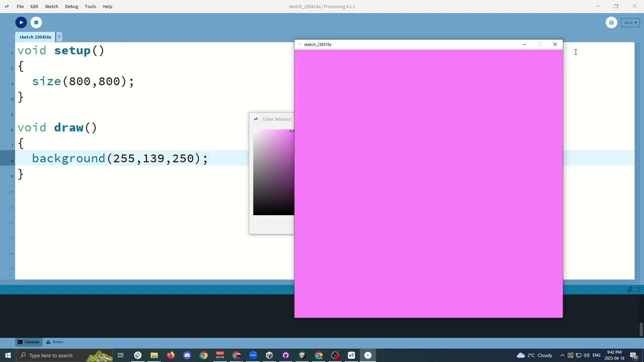Open the Edit menu
The height and width of the screenshot is (362, 644).
point(34,7)
